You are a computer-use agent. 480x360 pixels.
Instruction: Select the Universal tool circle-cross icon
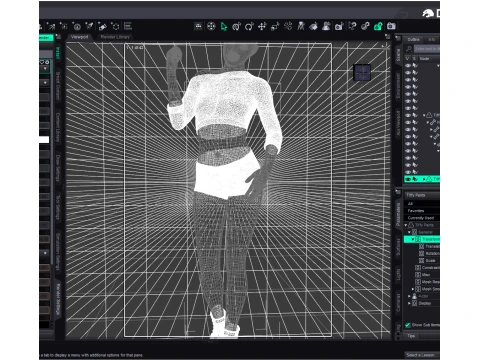[x=211, y=26]
